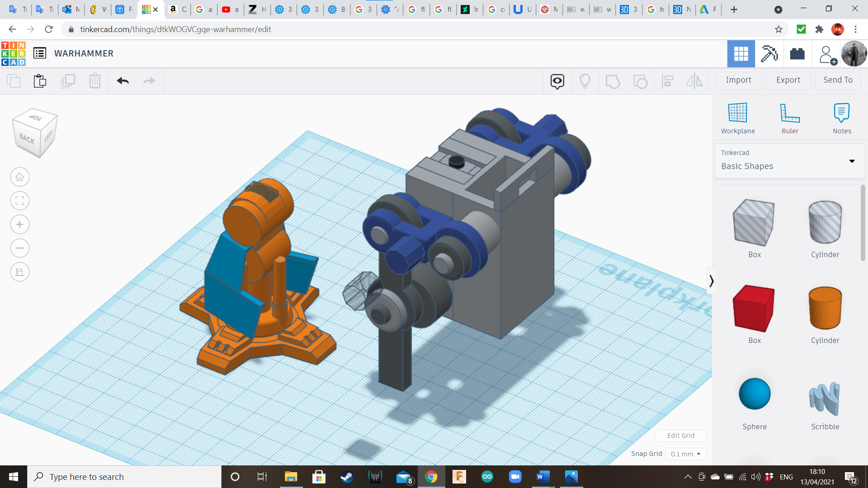Click the Zoom out button
Screen dimensions: 868x488
[20, 248]
